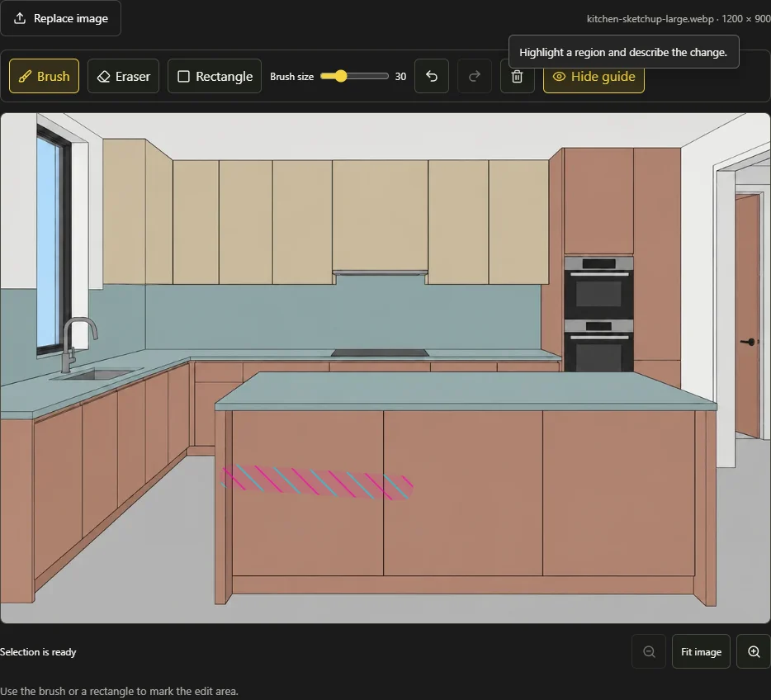The image size is (771, 700).
Task: Click the 'Highlight a region' tooltip text
Action: click(623, 52)
